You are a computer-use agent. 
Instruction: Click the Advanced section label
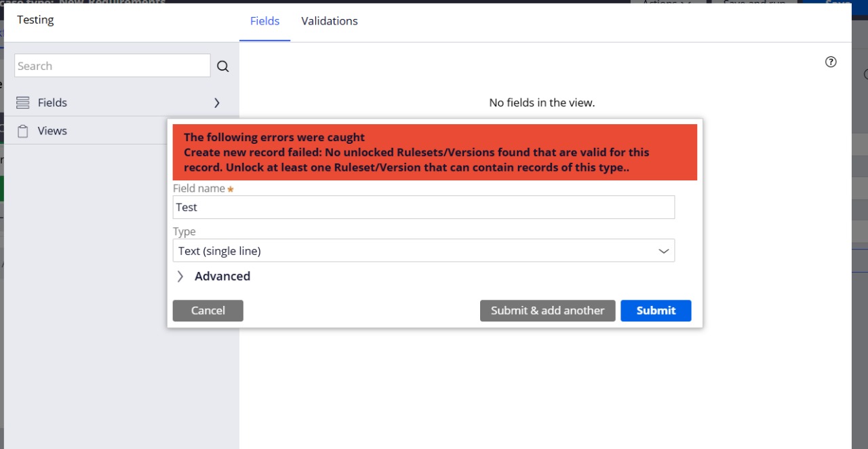pos(222,277)
